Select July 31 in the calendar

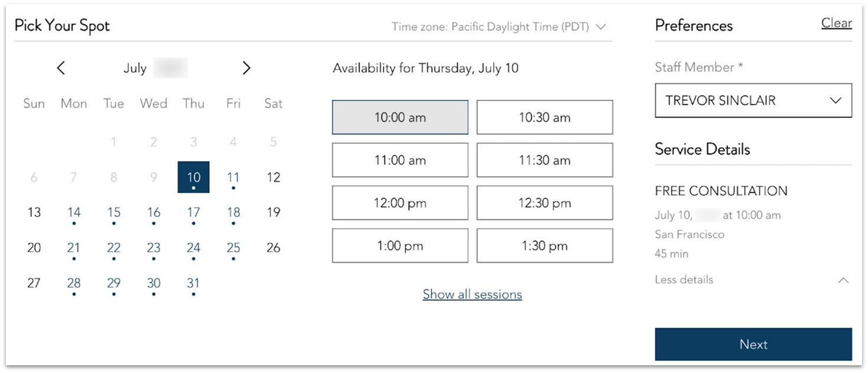tap(194, 284)
